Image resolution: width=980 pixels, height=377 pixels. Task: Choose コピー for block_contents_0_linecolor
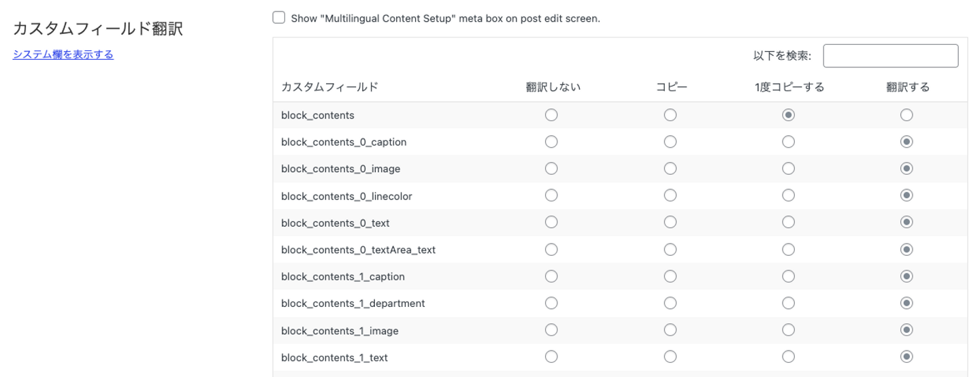coord(670,195)
